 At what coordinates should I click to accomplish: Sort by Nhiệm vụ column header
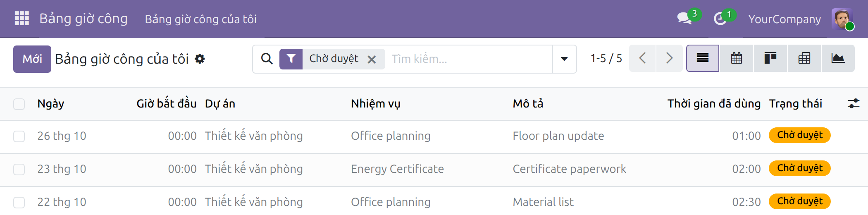pos(376,103)
